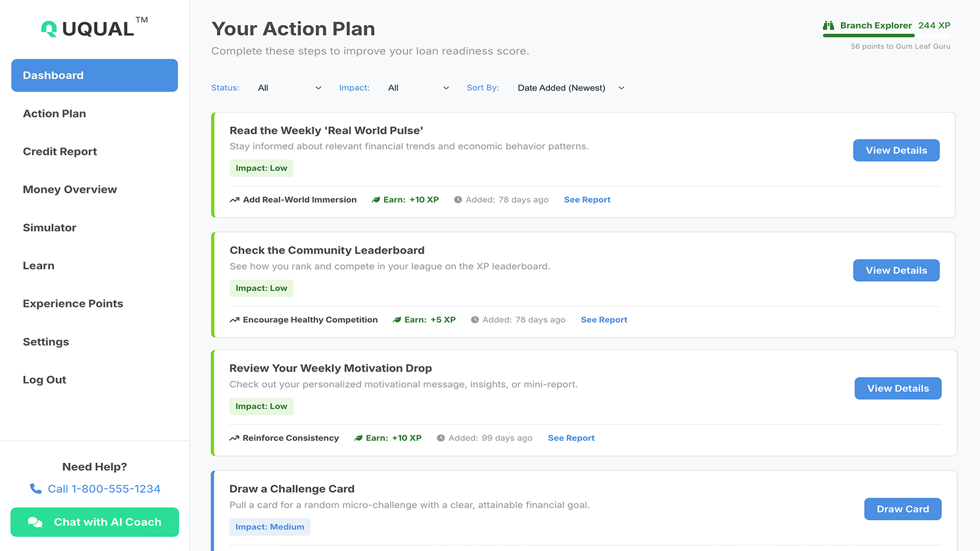Click the phone icon beside the help number
980x551 pixels.
point(36,489)
